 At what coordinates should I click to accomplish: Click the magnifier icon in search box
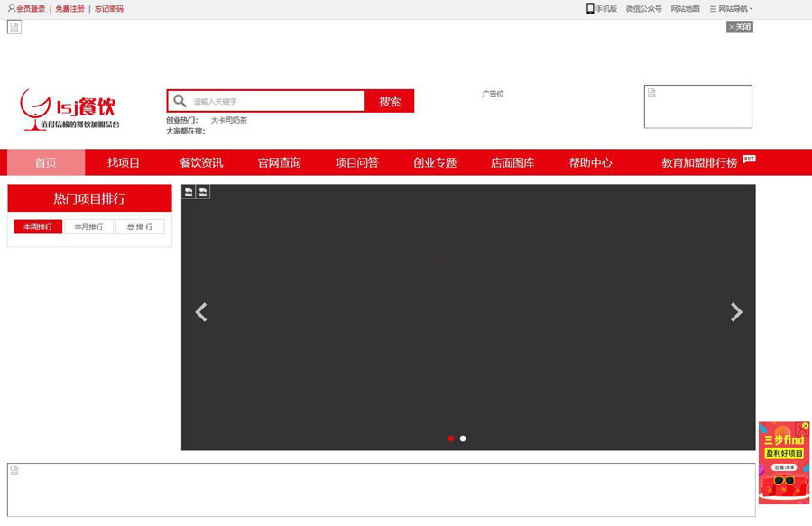(x=180, y=101)
